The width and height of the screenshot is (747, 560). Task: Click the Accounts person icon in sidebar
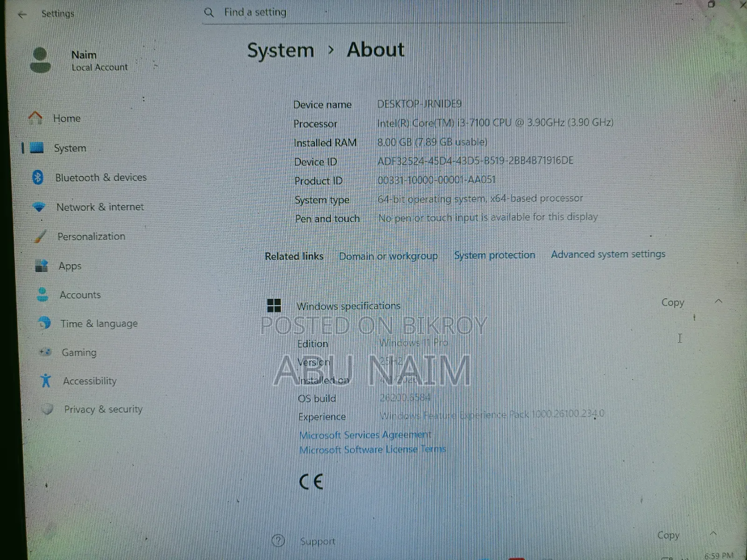point(42,294)
